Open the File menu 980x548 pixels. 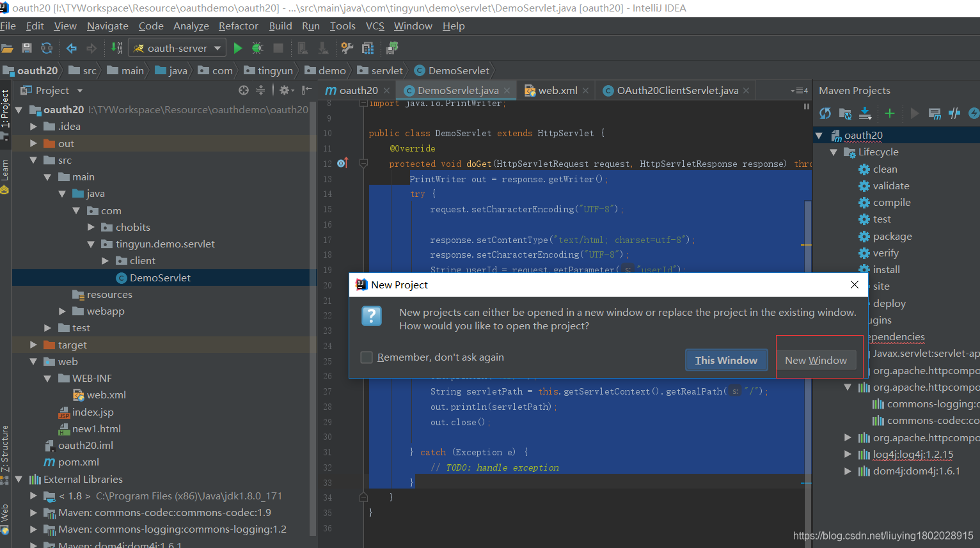click(x=8, y=26)
